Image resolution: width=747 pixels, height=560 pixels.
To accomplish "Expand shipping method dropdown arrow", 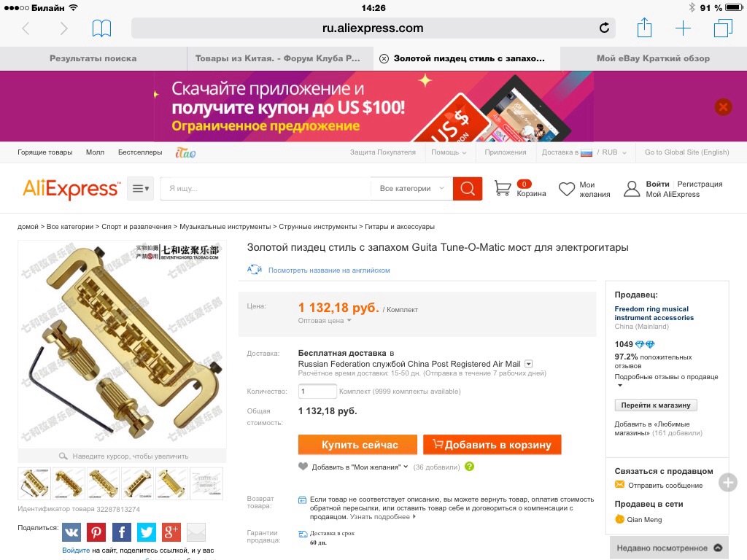I will 528,364.
